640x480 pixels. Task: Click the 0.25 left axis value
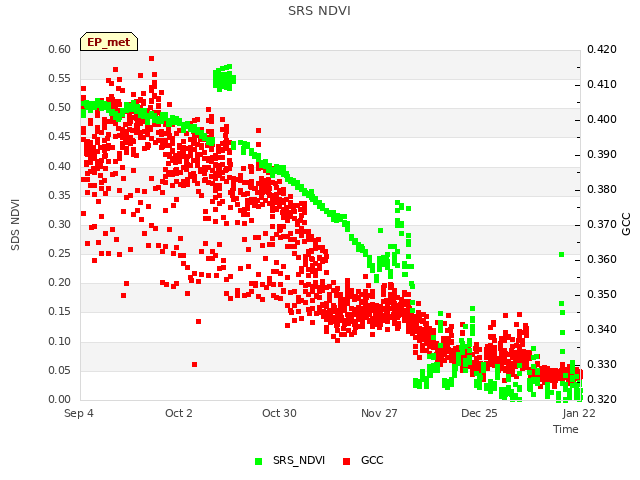click(x=60, y=253)
